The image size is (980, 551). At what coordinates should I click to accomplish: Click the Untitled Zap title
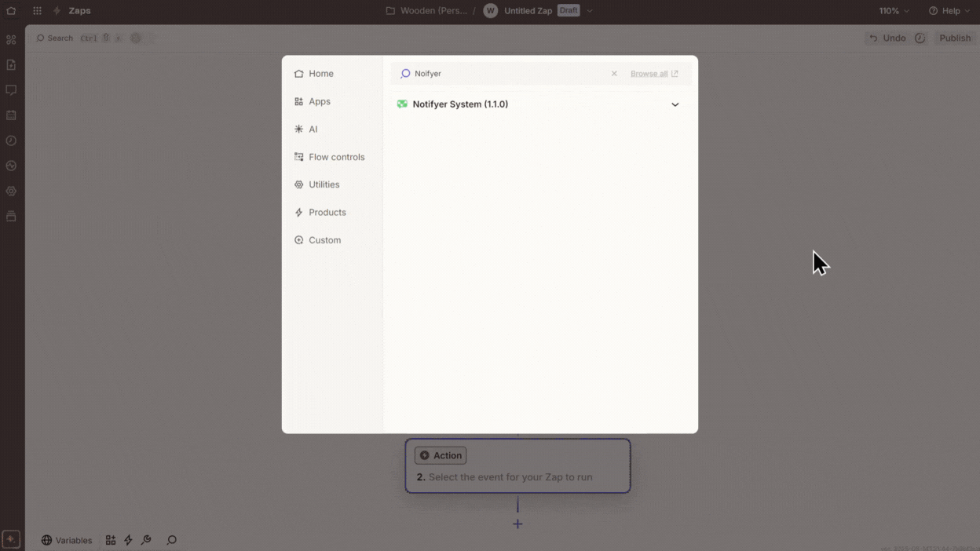(528, 11)
